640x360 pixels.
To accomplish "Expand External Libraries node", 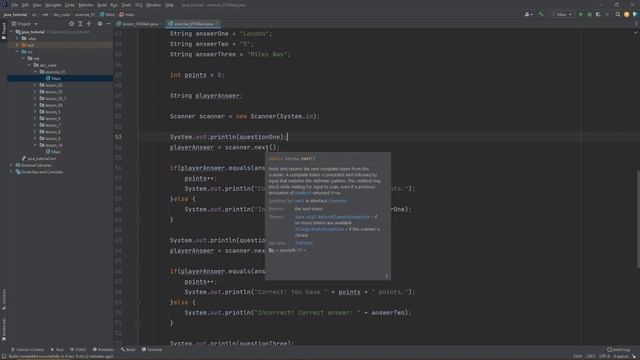I will click(x=12, y=165).
